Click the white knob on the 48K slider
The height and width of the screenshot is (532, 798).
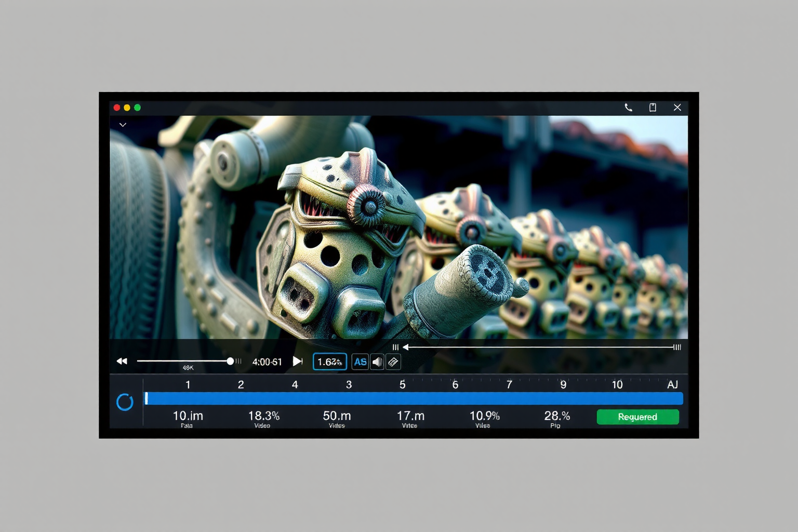(x=230, y=361)
